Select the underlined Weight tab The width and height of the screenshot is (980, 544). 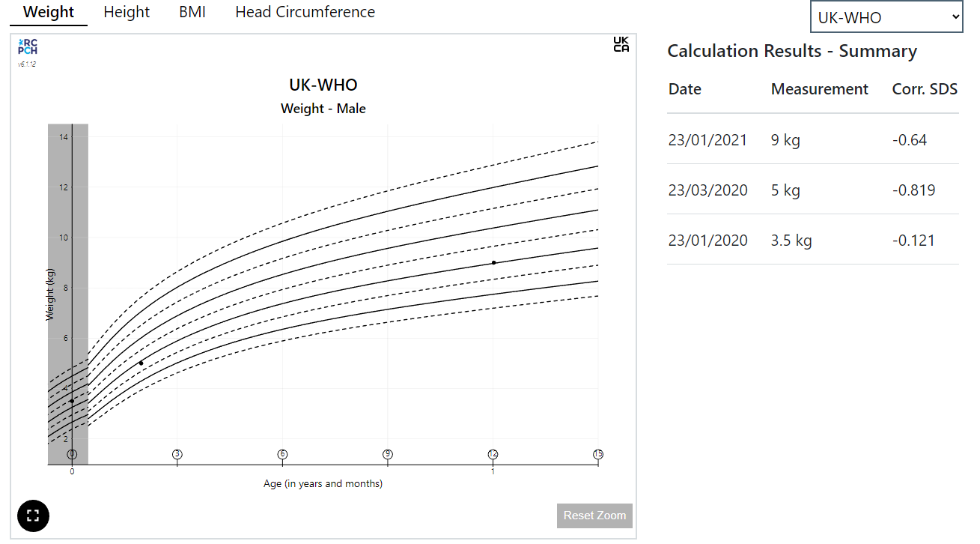48,12
